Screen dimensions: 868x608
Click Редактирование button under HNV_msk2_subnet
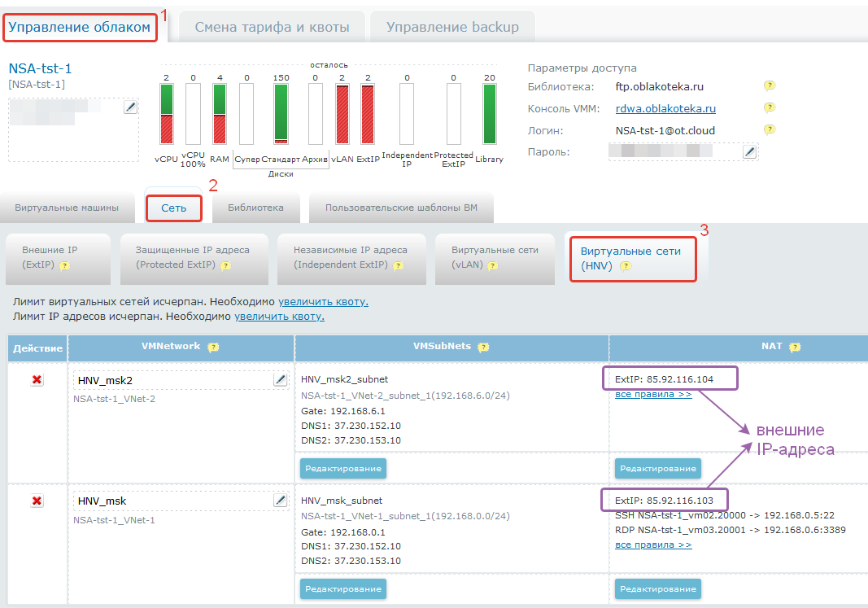(342, 468)
